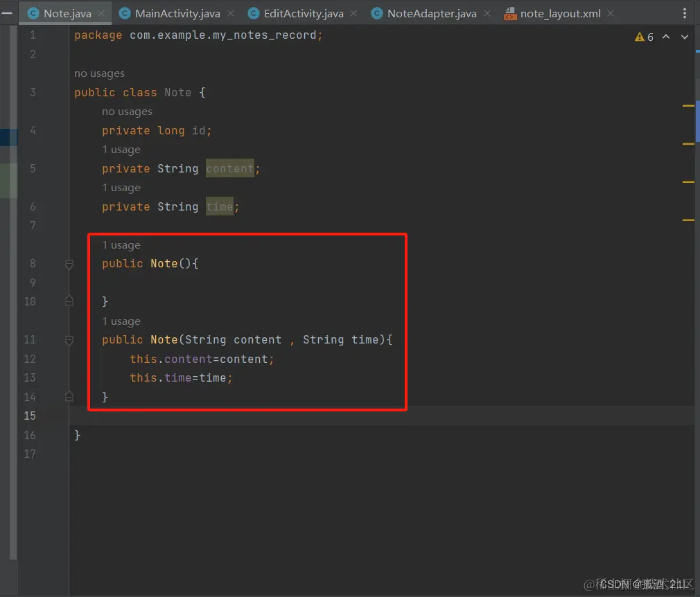Click the 'no usages' hint above class Note
The image size is (700, 597).
pyautogui.click(x=99, y=73)
